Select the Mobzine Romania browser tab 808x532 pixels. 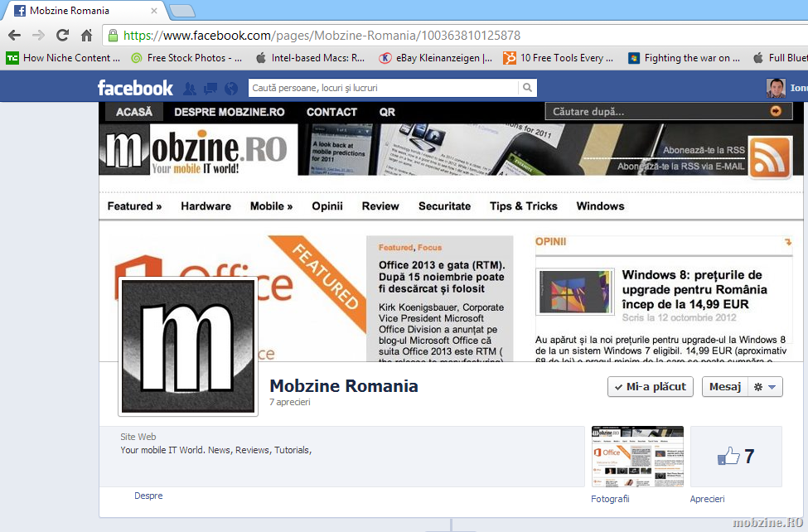pos(79,11)
